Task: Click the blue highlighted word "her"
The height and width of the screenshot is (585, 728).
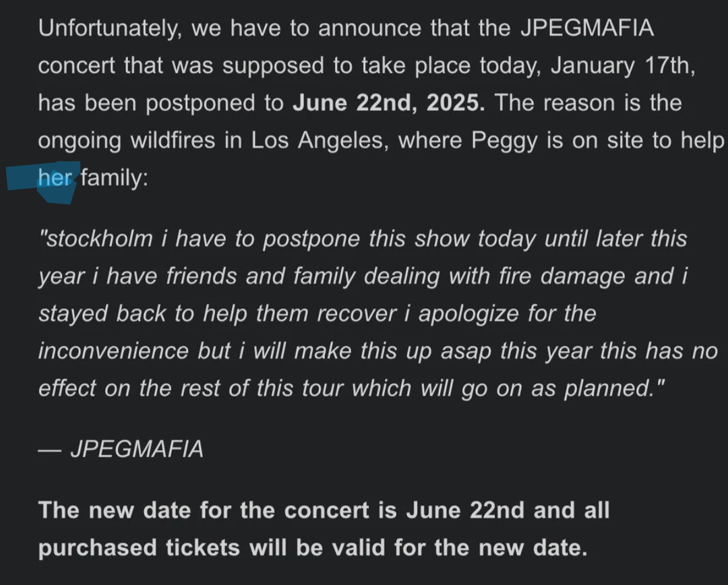Action: [x=55, y=177]
